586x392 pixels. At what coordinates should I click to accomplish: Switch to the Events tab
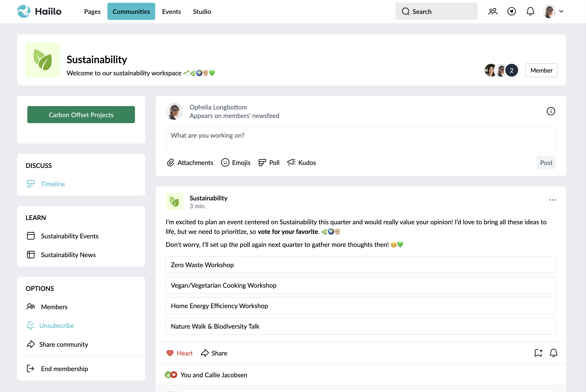click(x=171, y=12)
